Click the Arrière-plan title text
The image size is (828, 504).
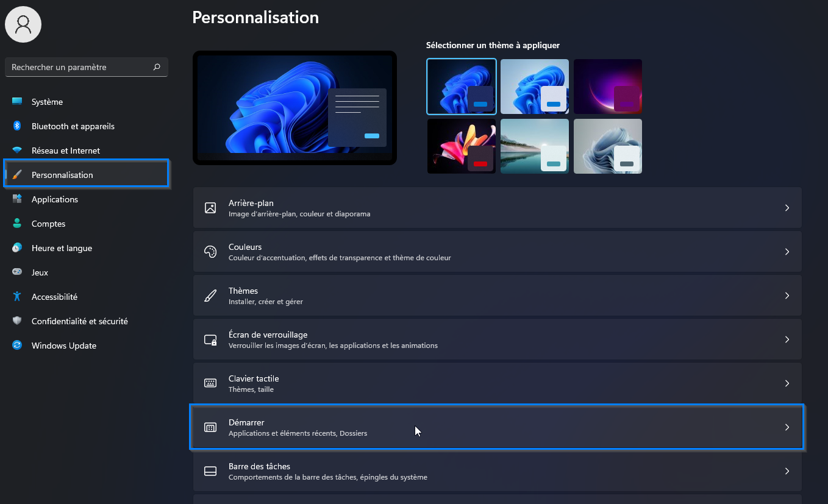pyautogui.click(x=251, y=203)
